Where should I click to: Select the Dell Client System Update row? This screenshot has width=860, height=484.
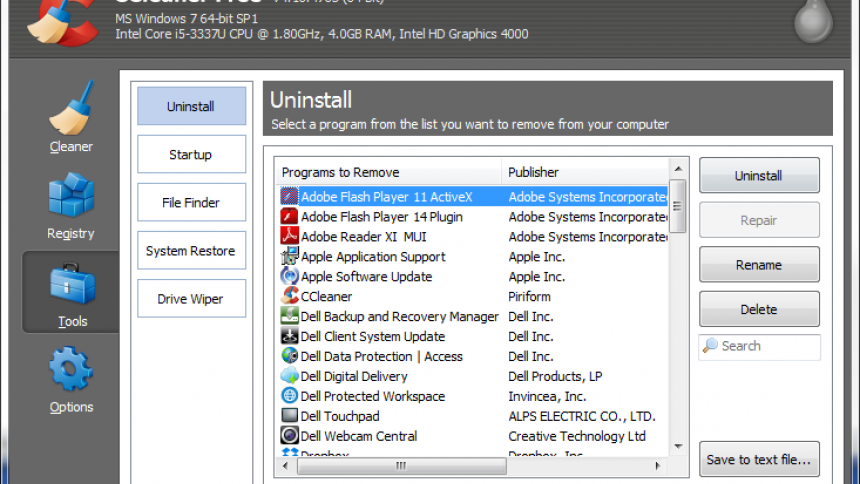(472, 336)
